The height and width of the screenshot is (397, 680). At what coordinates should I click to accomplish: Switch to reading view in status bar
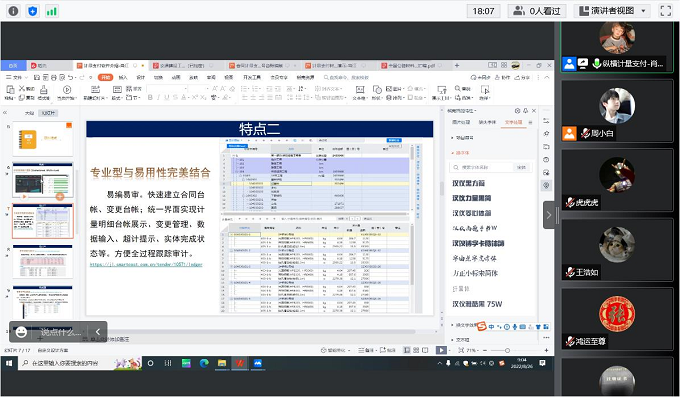425,350
